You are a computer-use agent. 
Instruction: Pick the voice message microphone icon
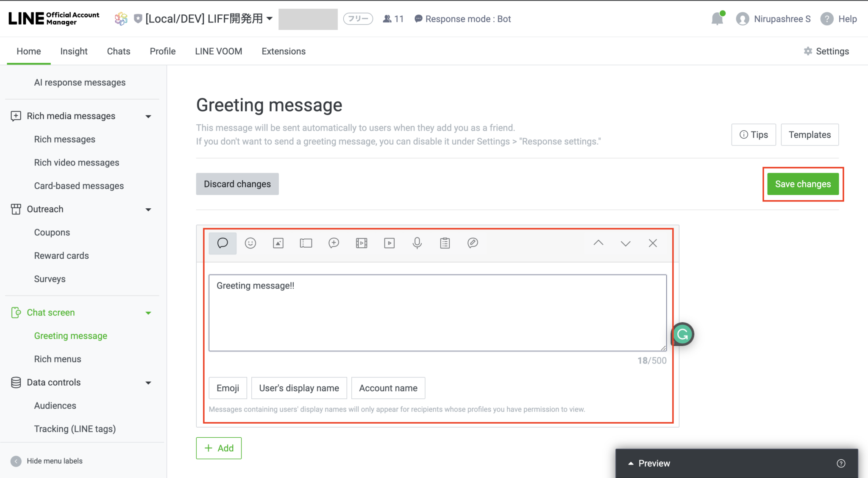click(417, 243)
